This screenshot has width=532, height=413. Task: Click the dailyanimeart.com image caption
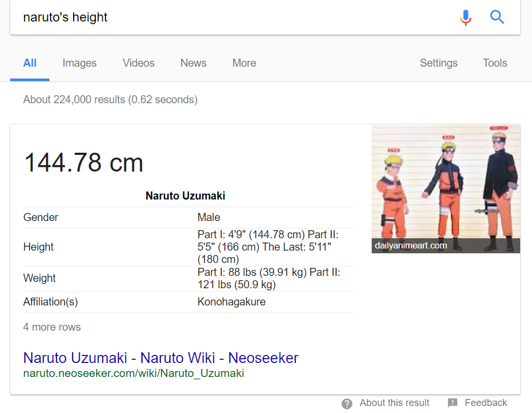(x=411, y=246)
